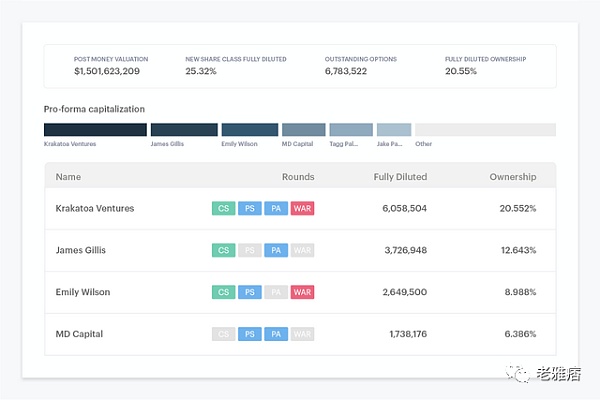Click the Post Money Valuation figure
Image resolution: width=600 pixels, height=400 pixels.
[x=107, y=71]
